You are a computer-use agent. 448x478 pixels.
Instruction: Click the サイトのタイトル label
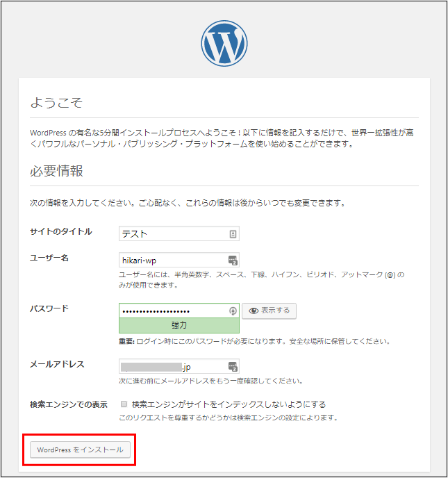pos(60,231)
